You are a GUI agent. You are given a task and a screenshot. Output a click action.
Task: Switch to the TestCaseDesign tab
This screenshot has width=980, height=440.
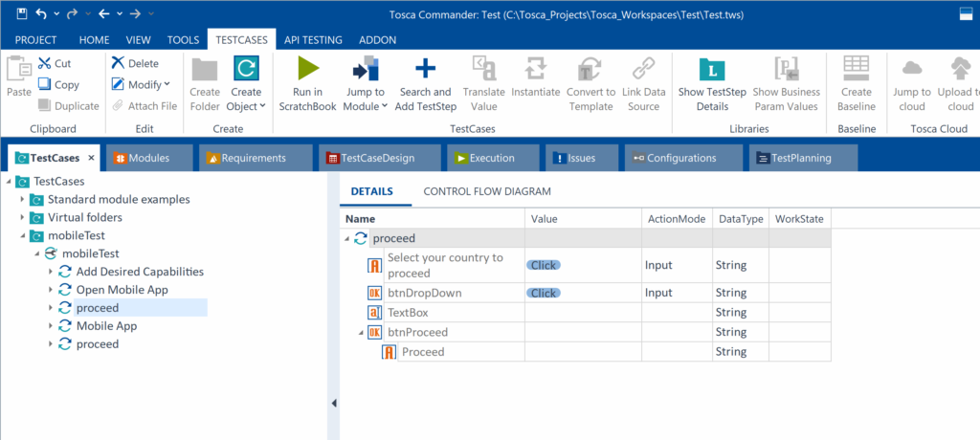coord(379,158)
